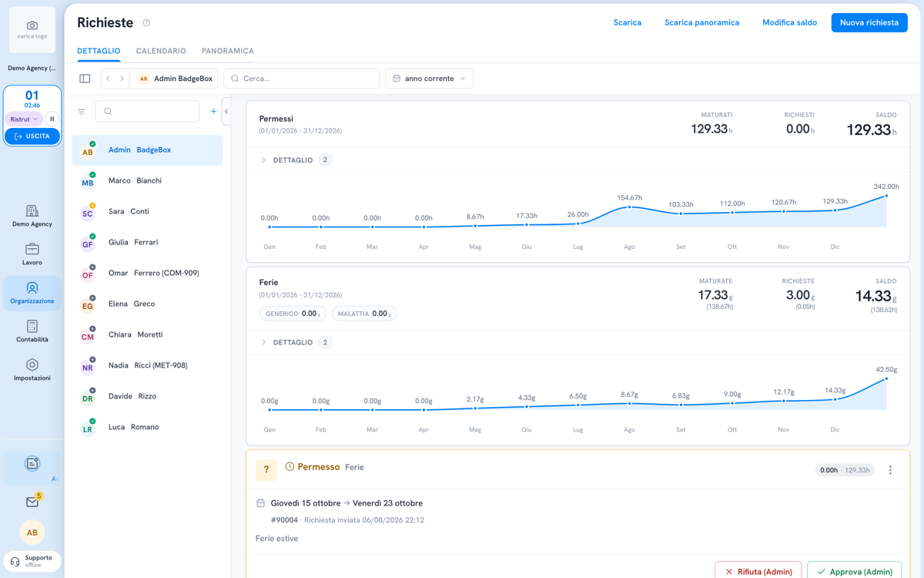Go to the previous employee arrow
The width and height of the screenshot is (924, 578).
(x=109, y=79)
